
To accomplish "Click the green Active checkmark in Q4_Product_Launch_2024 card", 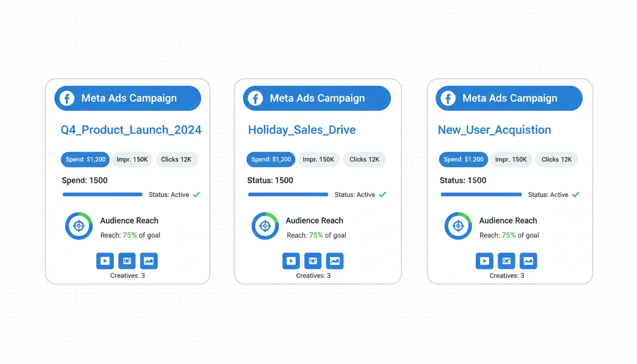I will pos(196,194).
